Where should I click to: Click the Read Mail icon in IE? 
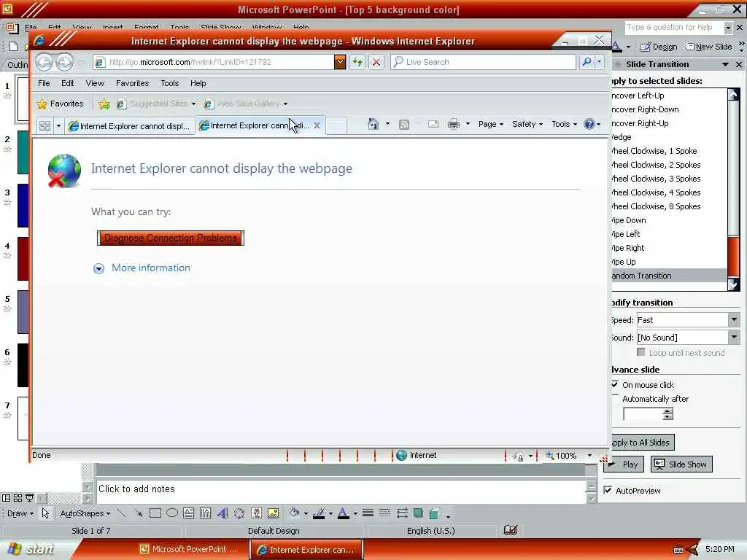click(433, 125)
